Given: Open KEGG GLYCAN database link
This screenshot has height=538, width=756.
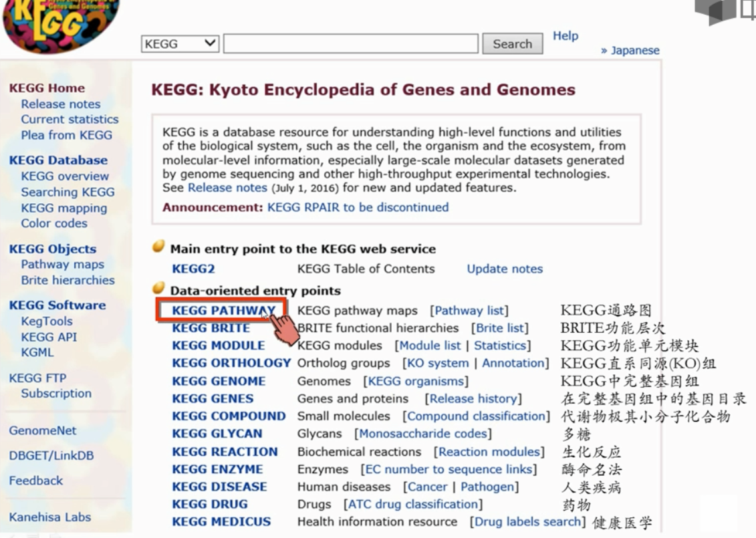Looking at the screenshot, I should tap(217, 434).
